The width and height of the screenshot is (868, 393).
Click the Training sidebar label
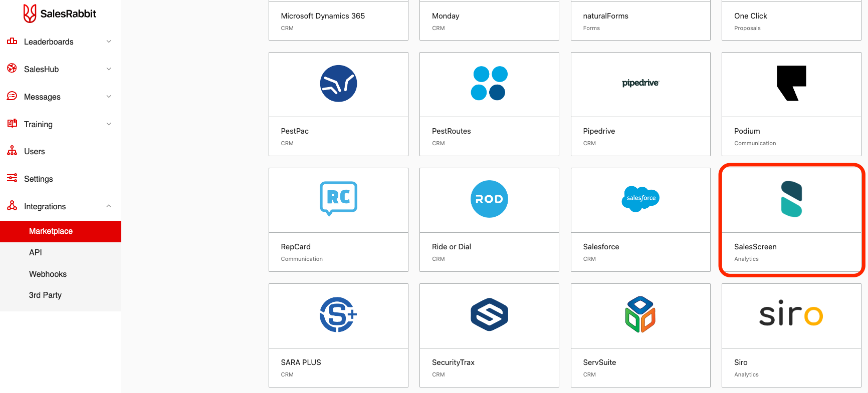[38, 125]
